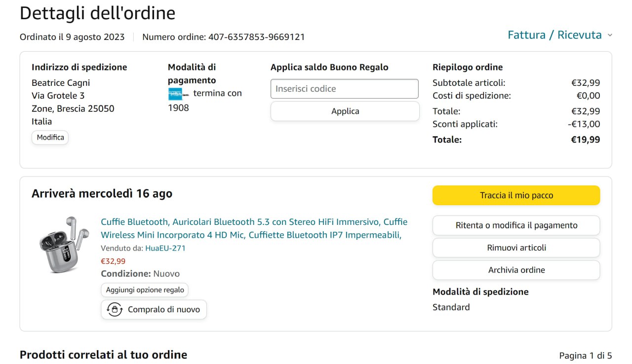Archive the order with Archivia ordine

click(516, 270)
